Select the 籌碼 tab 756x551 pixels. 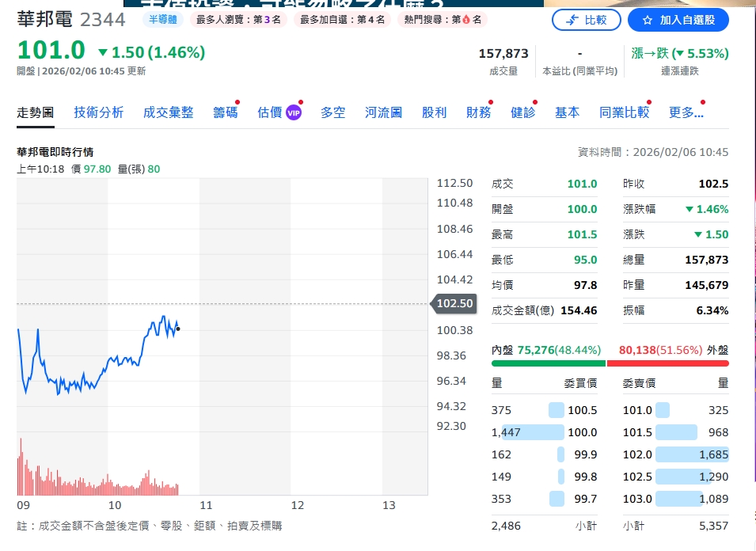pos(225,112)
